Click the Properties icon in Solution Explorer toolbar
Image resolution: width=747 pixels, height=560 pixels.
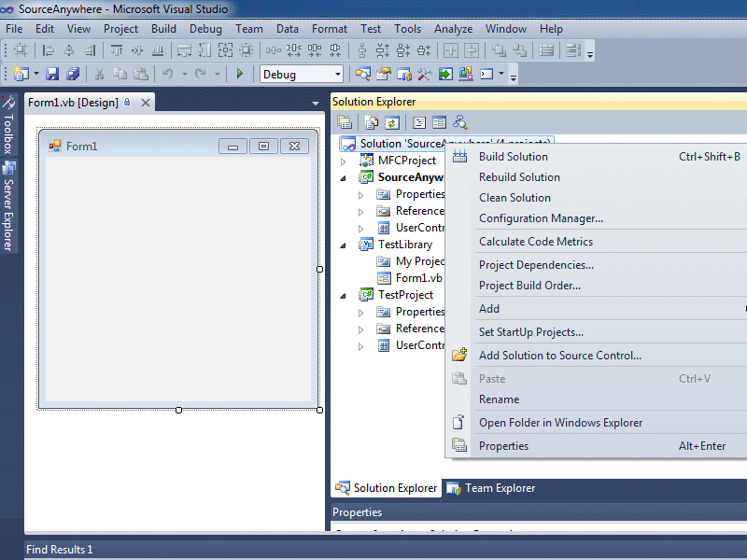(345, 122)
